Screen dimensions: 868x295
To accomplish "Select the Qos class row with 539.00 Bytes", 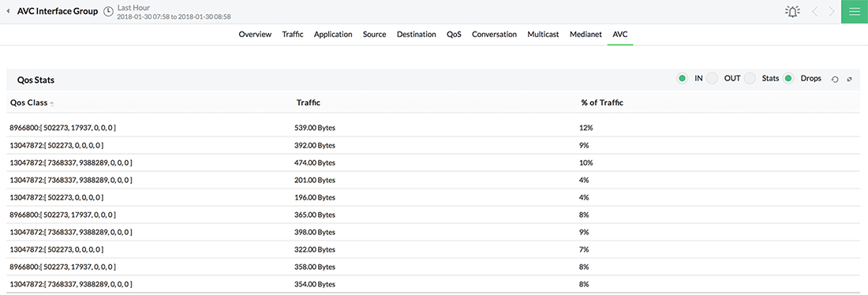I will 434,128.
